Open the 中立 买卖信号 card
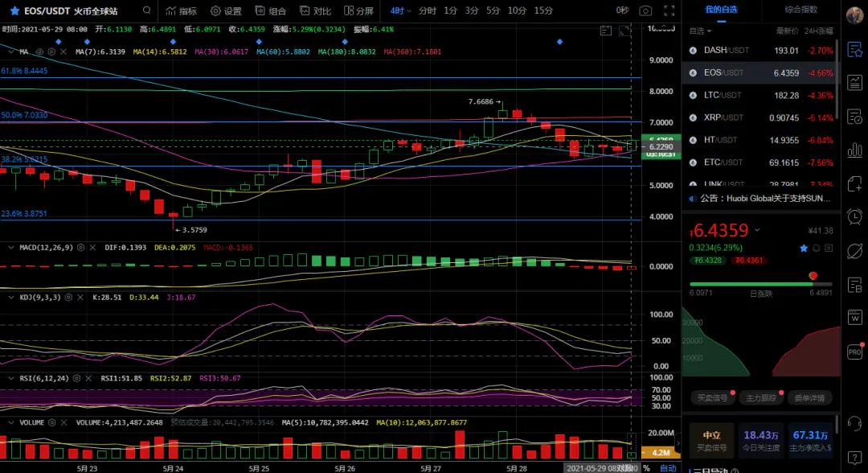This screenshot has width=868, height=473. [x=712, y=440]
